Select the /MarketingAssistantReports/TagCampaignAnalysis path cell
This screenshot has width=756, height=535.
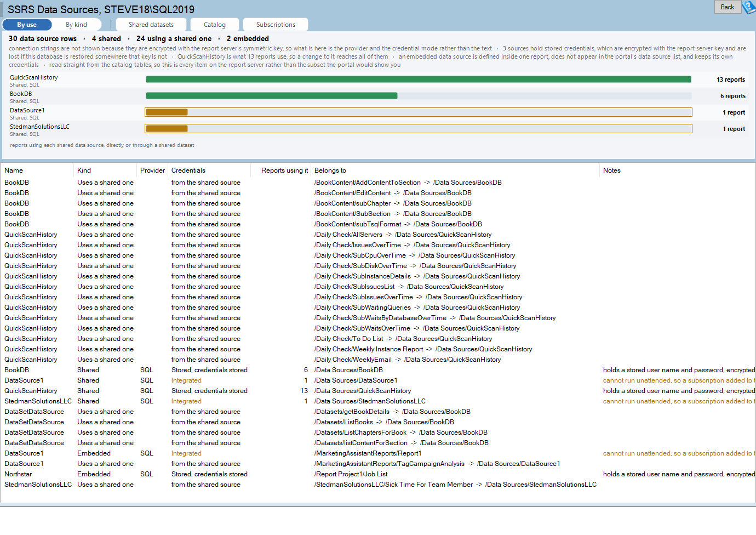(437, 464)
